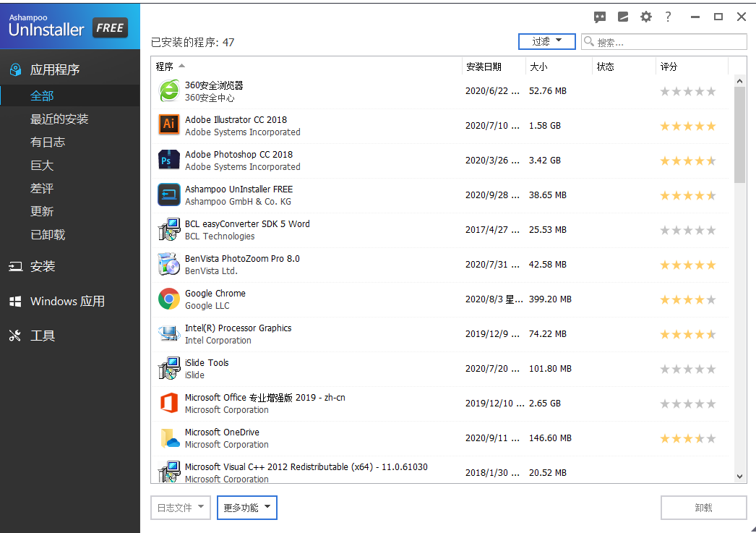The image size is (756, 533).
Task: Click the Microsoft Office icon
Action: [169, 404]
